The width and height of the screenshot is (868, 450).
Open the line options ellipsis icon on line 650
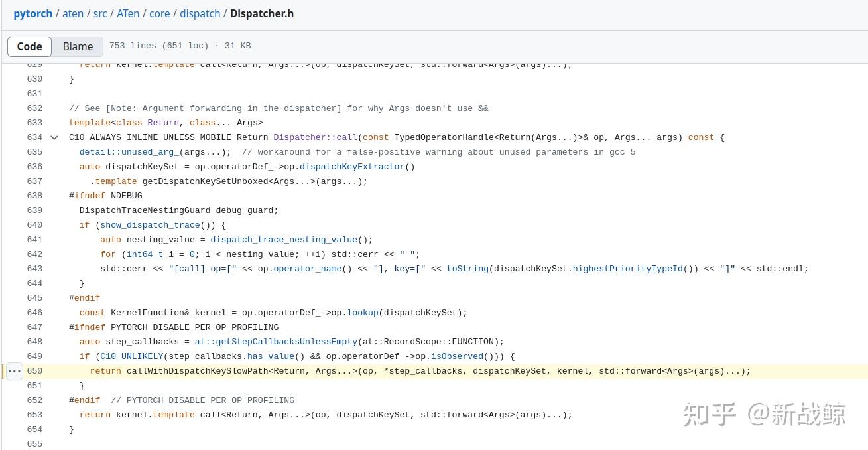[x=14, y=371]
